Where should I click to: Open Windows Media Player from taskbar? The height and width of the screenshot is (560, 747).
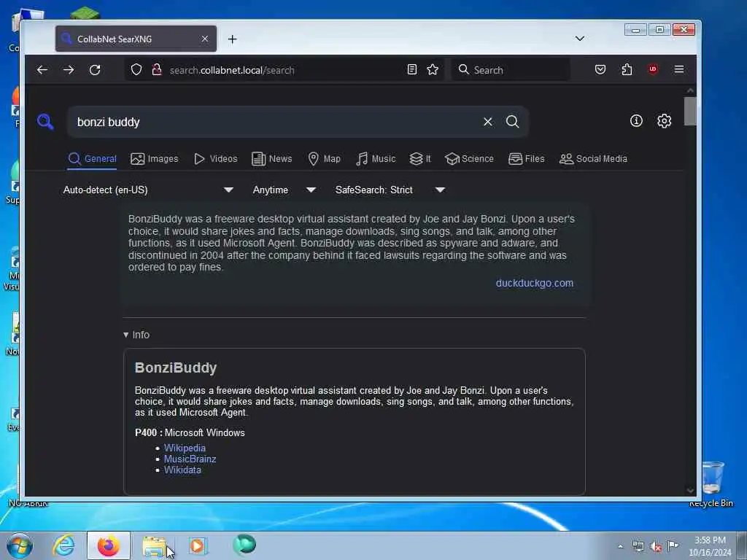(198, 545)
